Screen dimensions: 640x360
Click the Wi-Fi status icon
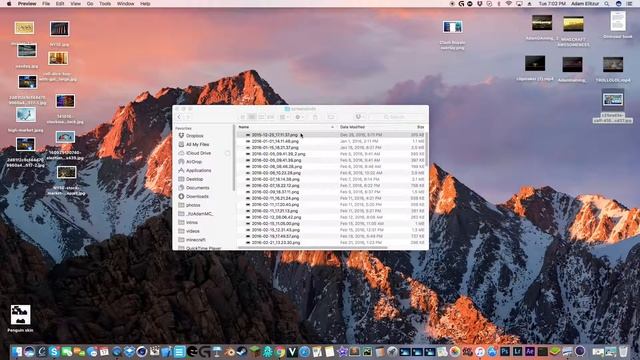(x=509, y=4)
